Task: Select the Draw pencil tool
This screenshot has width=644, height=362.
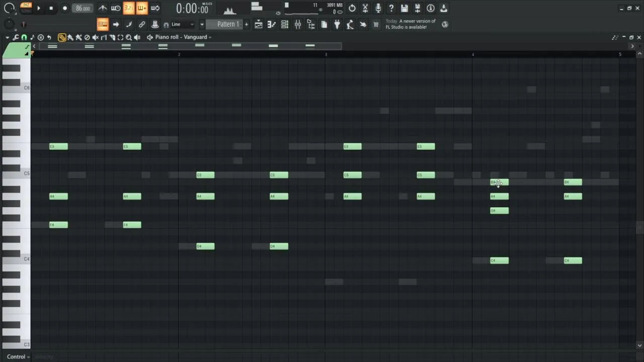Action: tap(62, 37)
